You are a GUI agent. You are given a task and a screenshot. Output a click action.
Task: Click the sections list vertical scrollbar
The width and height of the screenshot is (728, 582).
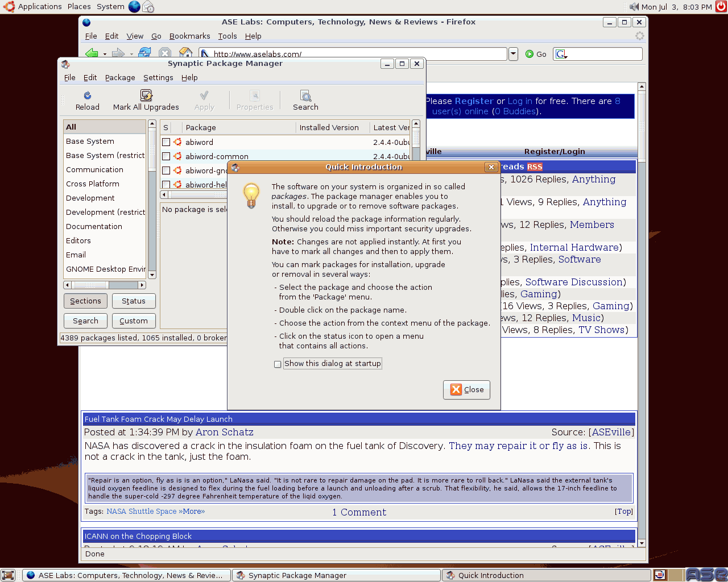pos(152,199)
